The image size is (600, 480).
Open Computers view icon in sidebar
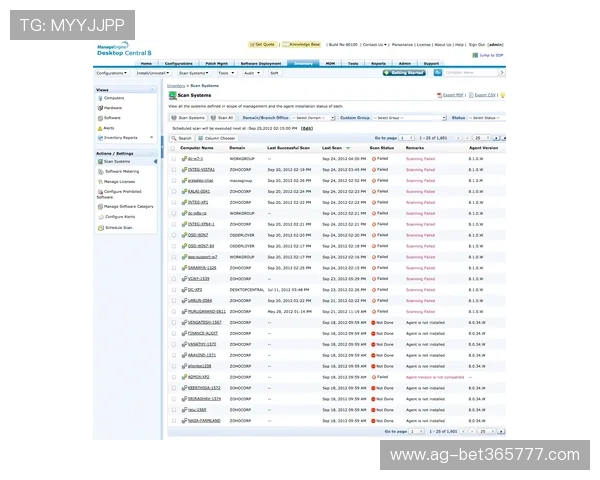[100, 98]
